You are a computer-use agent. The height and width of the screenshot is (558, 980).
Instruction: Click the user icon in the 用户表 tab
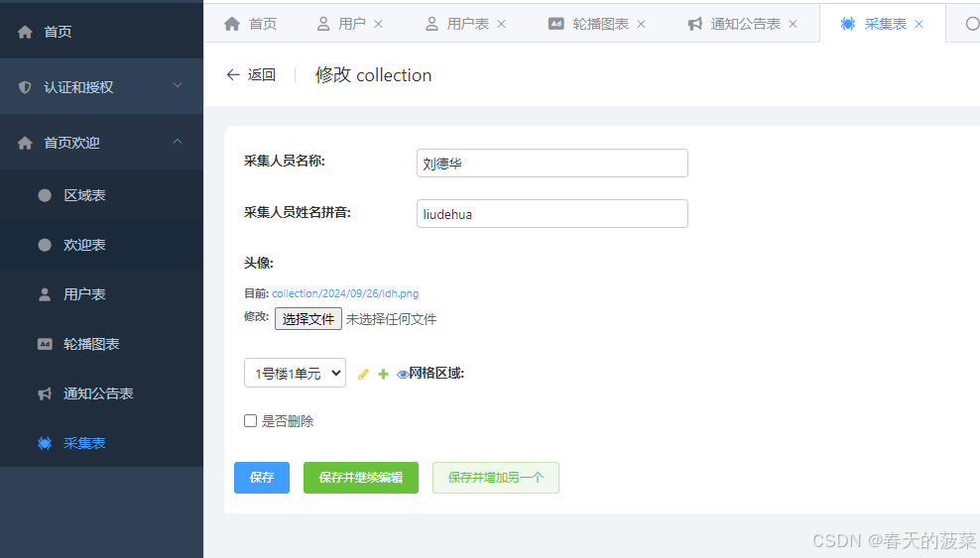[431, 24]
